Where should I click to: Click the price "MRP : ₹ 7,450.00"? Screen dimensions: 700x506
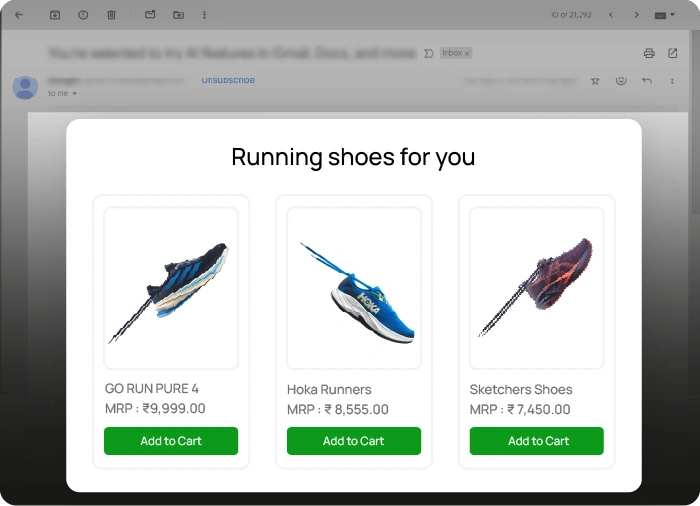pyautogui.click(x=520, y=410)
